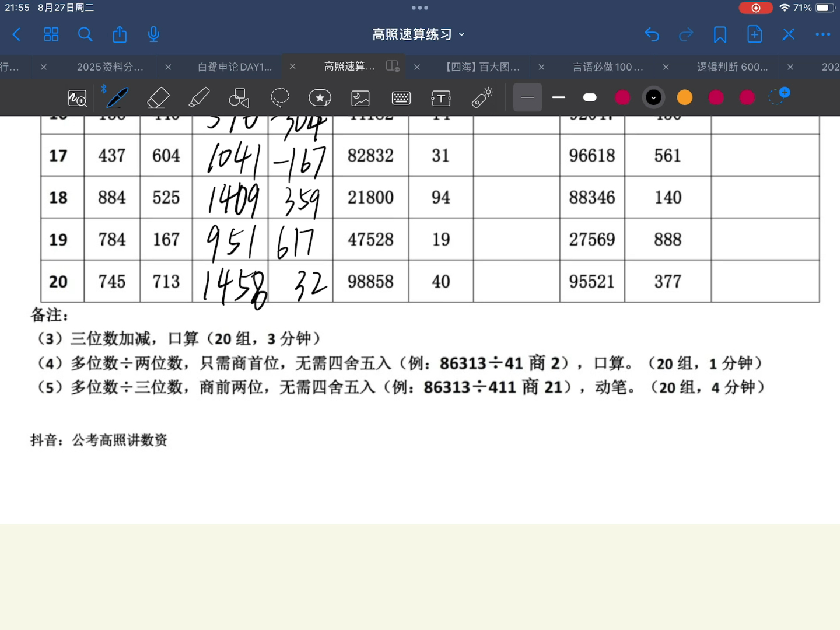Tap the pen-and-X icon beside Add Page

[789, 34]
